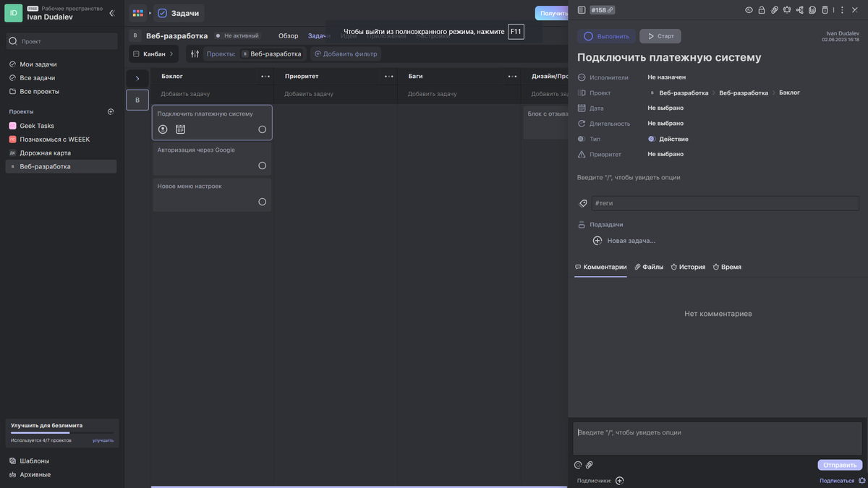The height and width of the screenshot is (488, 868).
Task: Click Добавить фильтр button
Action: click(x=346, y=53)
